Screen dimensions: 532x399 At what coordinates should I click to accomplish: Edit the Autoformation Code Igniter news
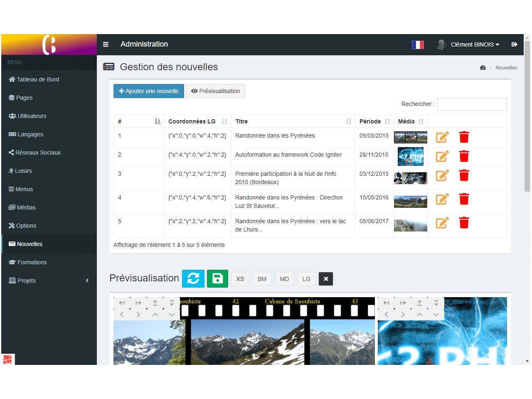[x=442, y=156]
